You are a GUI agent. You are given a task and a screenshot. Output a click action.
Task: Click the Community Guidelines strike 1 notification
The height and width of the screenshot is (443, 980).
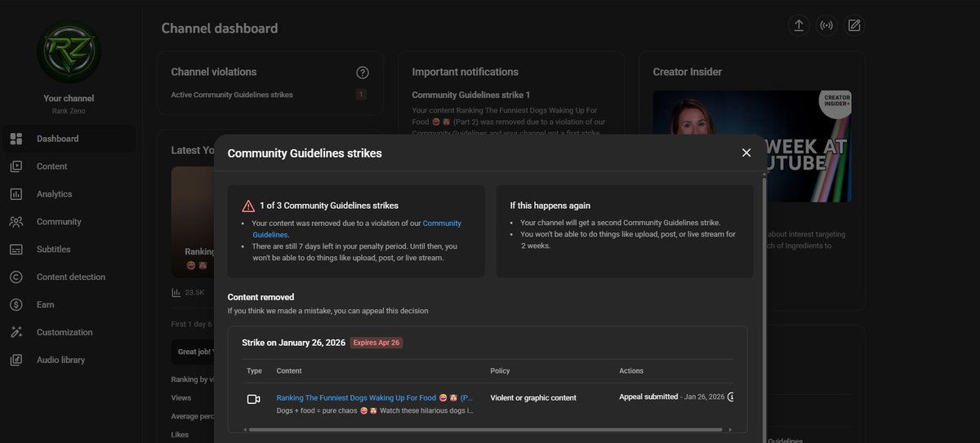(x=471, y=95)
